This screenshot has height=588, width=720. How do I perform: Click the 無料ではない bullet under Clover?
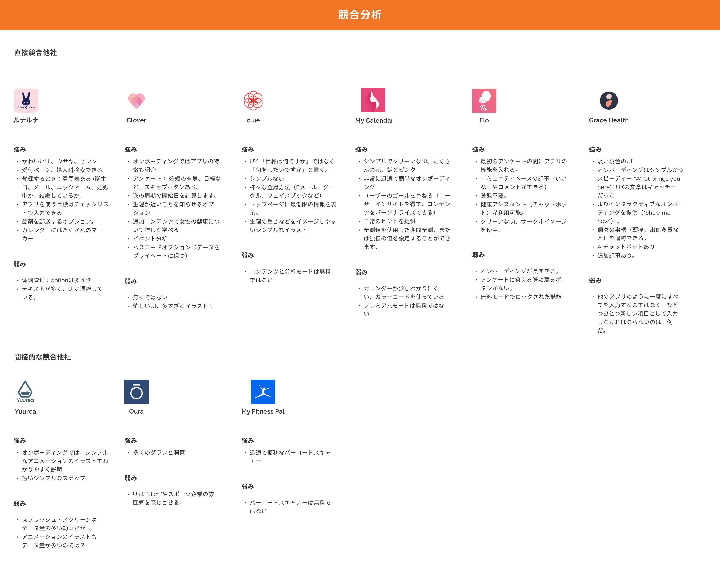point(150,297)
